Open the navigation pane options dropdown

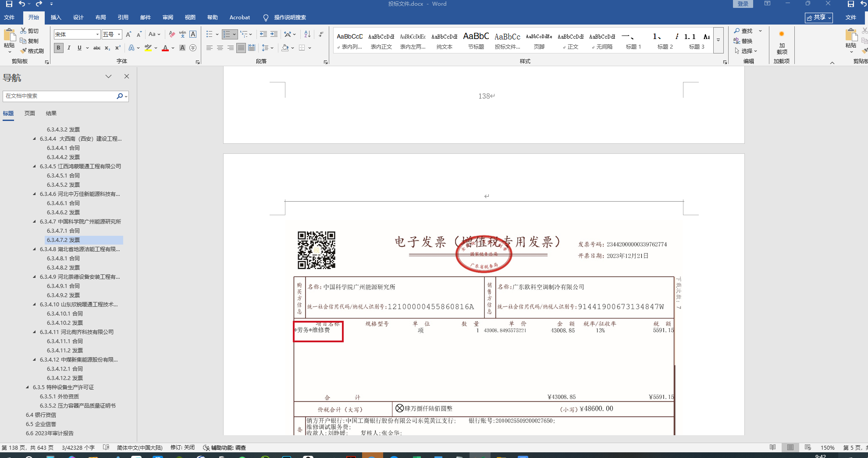(x=108, y=76)
